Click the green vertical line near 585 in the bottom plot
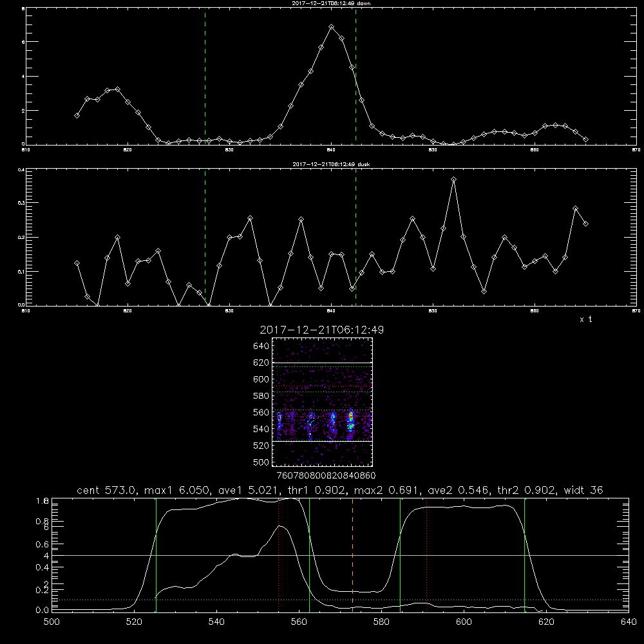The height and width of the screenshot is (644, 644). pyautogui.click(x=400, y=554)
